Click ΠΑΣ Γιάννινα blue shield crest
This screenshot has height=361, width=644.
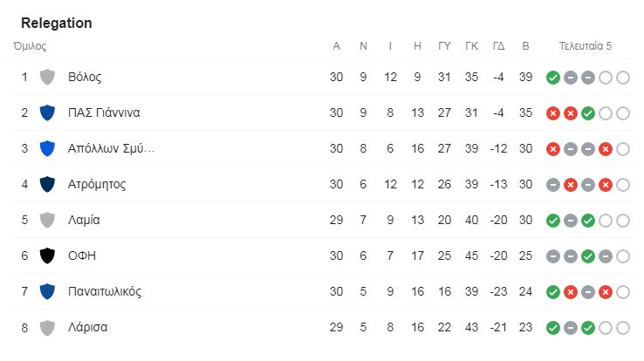[x=47, y=112]
